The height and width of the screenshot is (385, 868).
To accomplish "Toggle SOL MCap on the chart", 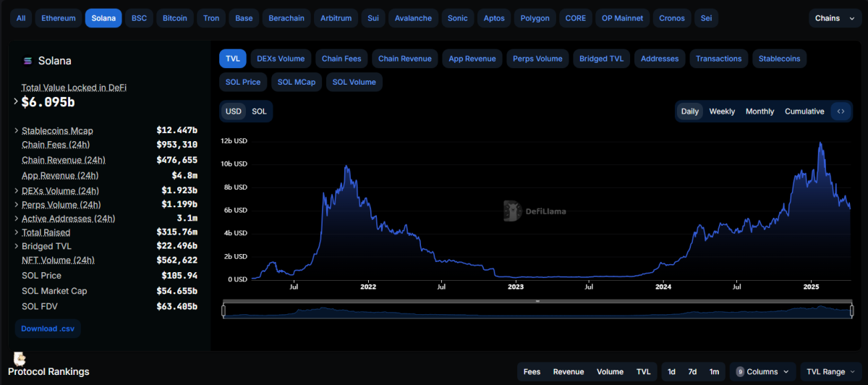I will [x=297, y=82].
